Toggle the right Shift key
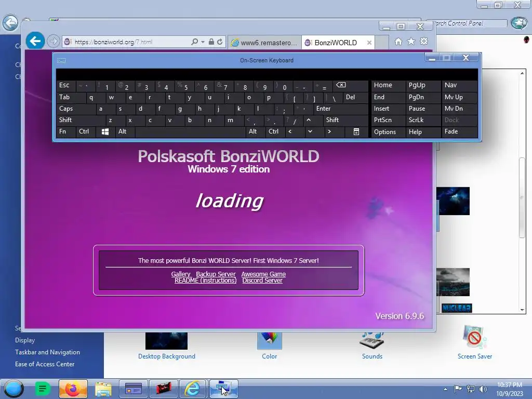 [x=346, y=120]
